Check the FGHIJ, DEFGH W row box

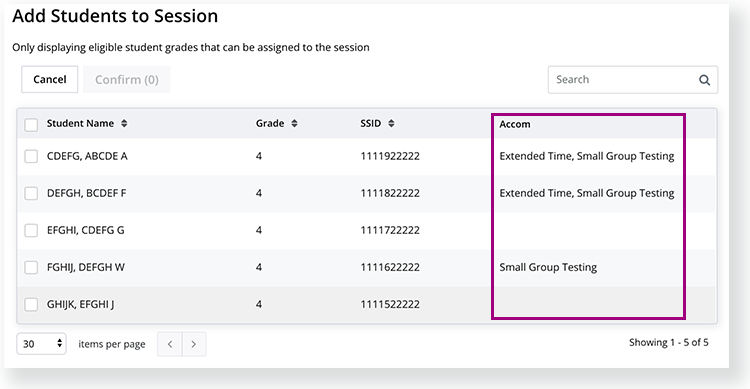click(31, 267)
